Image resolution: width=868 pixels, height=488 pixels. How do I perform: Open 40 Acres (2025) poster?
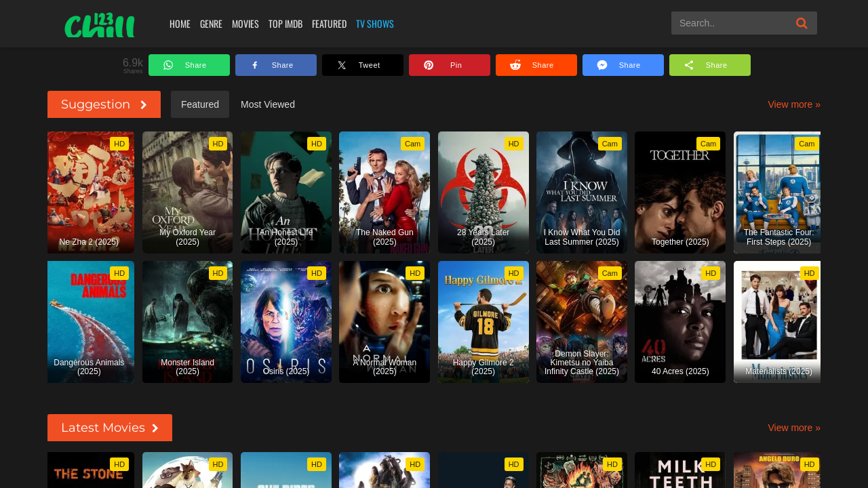[680, 322]
